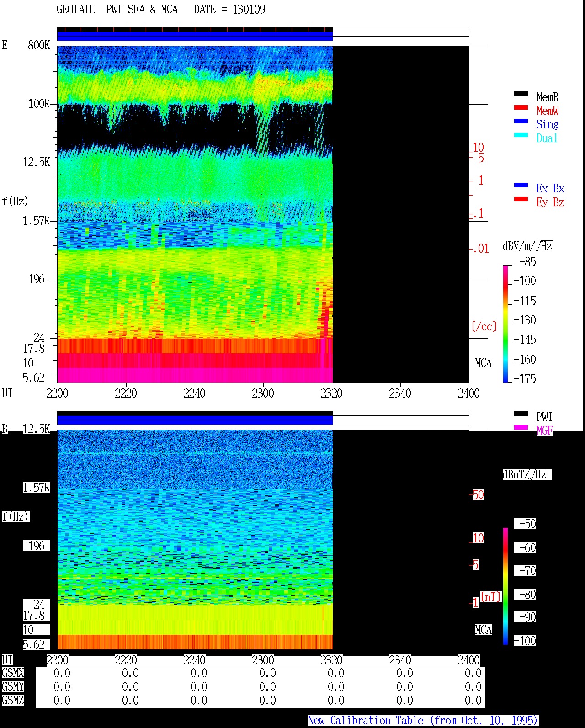585x728 pixels.
Task: Click the blue mode bar above E spectrogram
Action: [x=195, y=36]
